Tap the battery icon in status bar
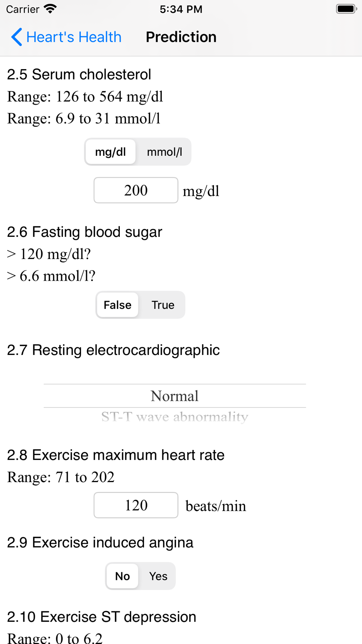Viewport: 362px width, 644px height. pos(346,9)
